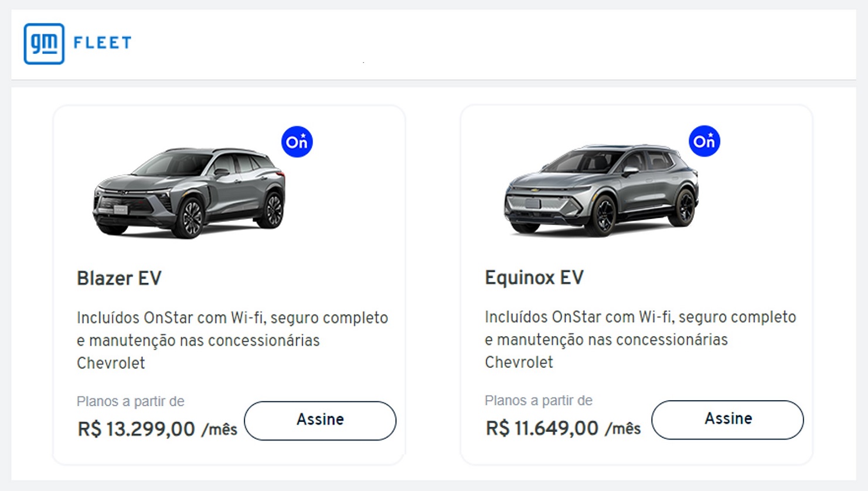Click the OnStar Wi-fi description text under Blazer EV
This screenshot has width=868, height=491.
click(x=232, y=340)
